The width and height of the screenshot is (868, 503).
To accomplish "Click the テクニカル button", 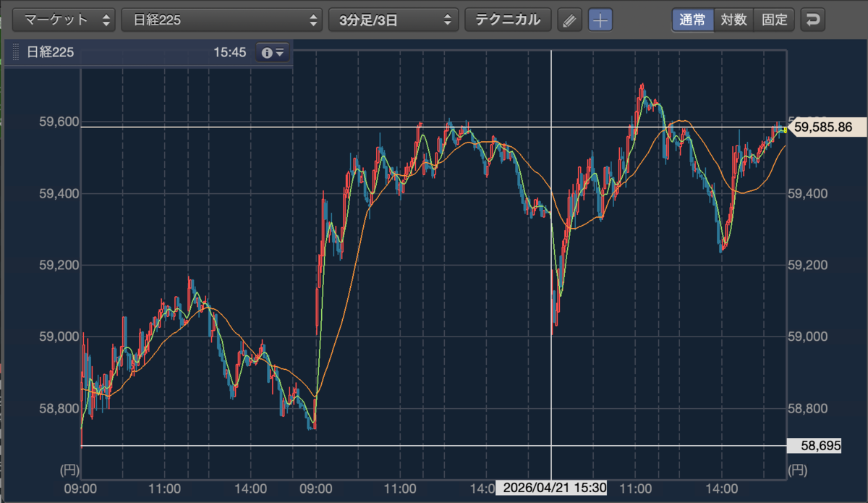I will 508,20.
